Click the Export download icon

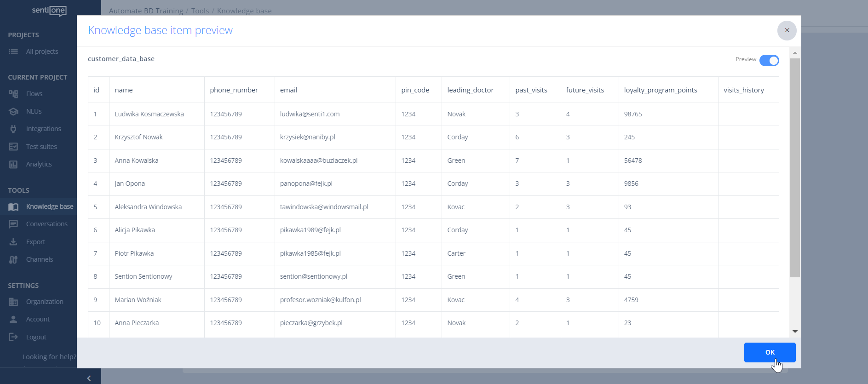(13, 242)
